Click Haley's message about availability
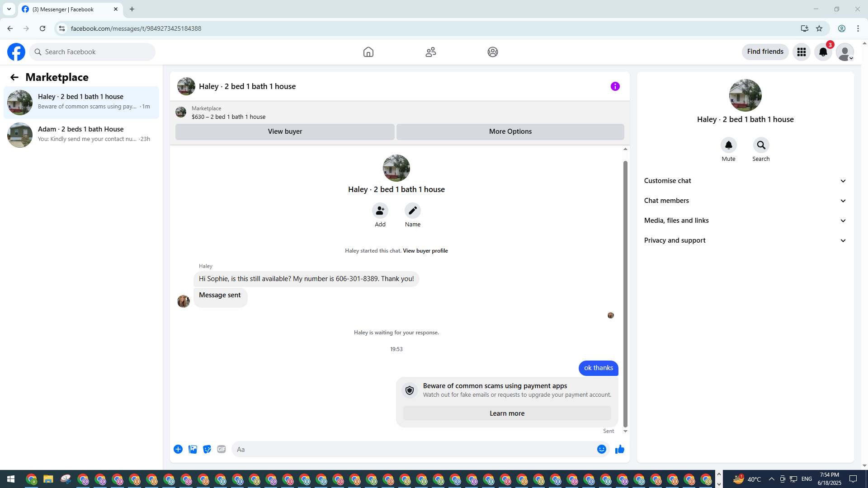Screen dimensions: 868x488 pos(307,279)
